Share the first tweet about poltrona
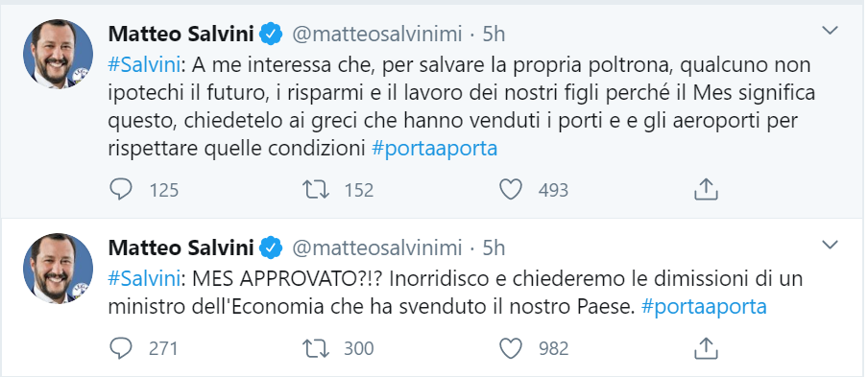 point(706,190)
